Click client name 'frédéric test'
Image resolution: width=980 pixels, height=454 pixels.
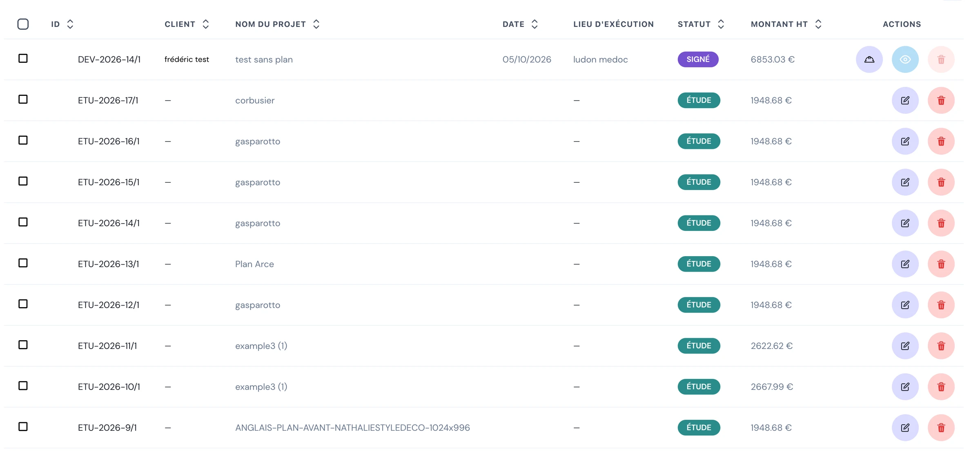tap(187, 60)
